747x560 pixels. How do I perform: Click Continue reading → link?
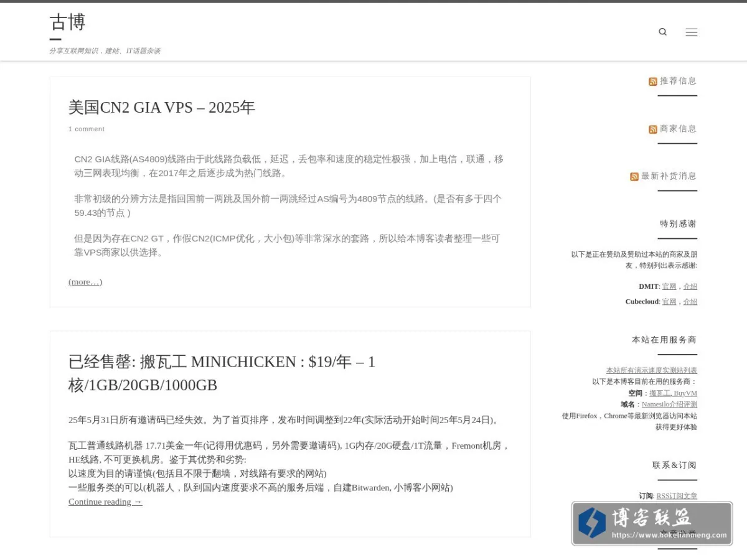click(x=105, y=502)
